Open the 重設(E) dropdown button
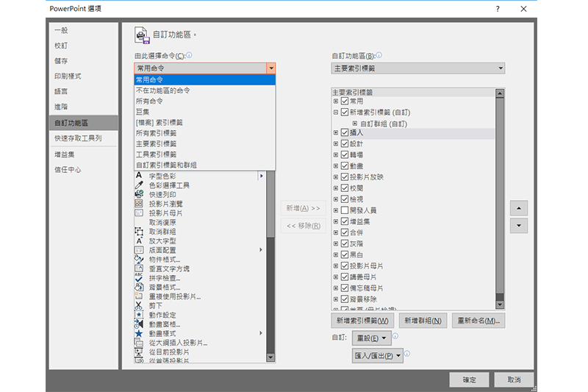588x392 pixels. (x=371, y=338)
